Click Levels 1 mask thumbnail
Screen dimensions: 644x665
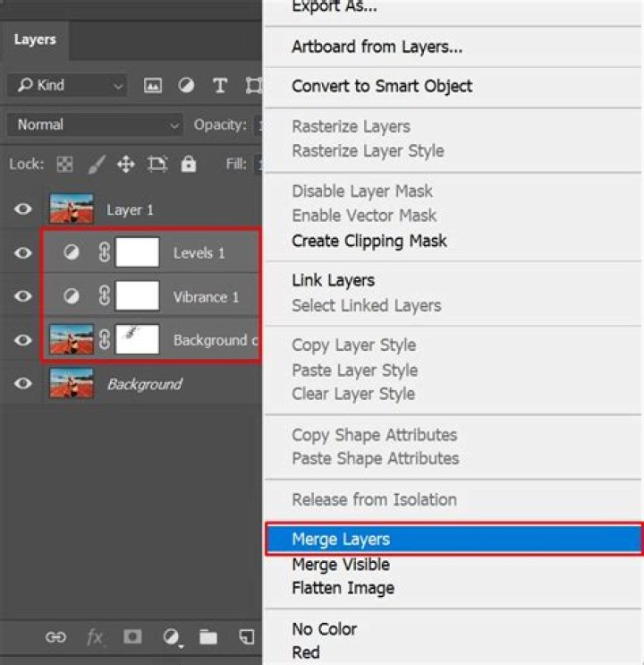point(138,252)
